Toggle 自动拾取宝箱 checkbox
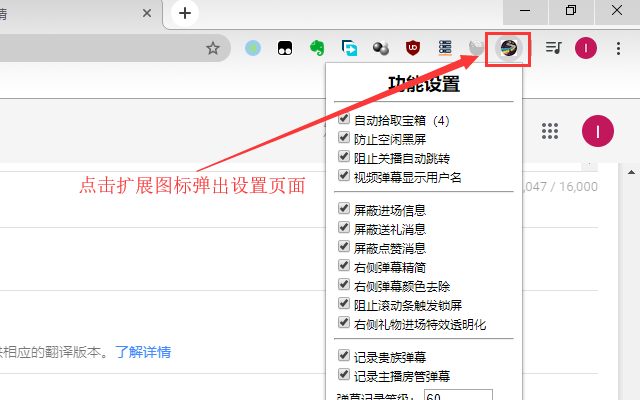This screenshot has width=640, height=400. (x=344, y=118)
